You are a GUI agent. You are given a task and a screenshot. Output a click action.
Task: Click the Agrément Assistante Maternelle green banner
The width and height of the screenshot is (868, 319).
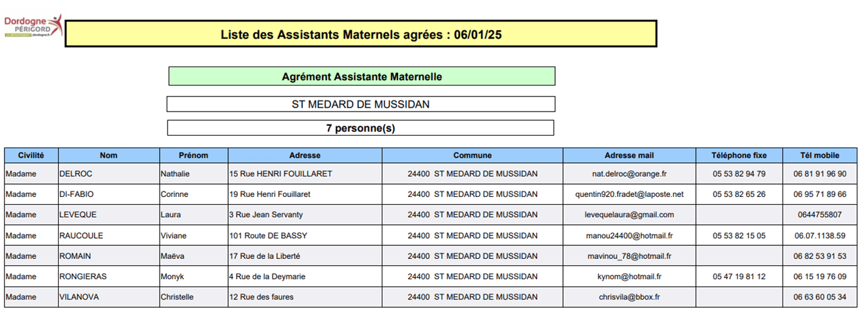pos(362,77)
